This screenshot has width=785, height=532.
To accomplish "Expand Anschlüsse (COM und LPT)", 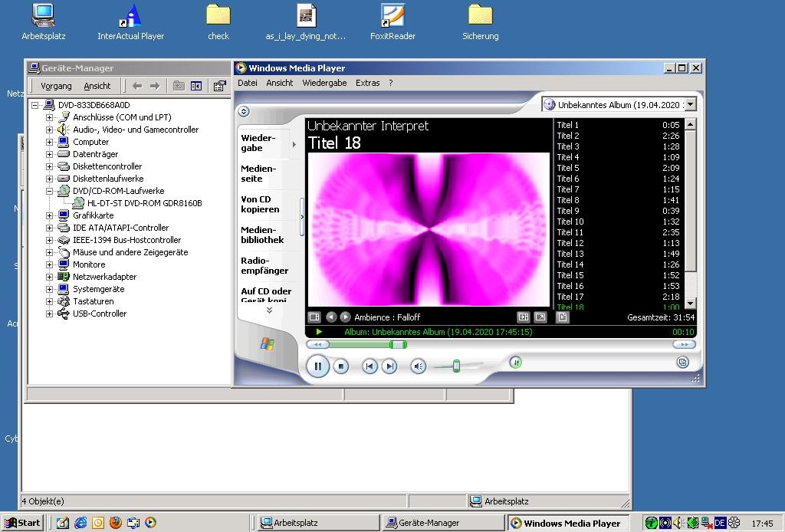I will 49,117.
